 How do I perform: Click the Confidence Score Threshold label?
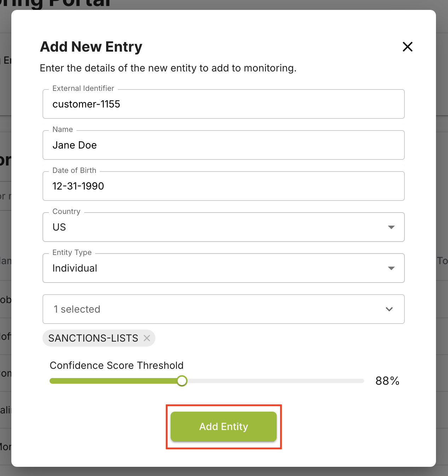(x=116, y=365)
